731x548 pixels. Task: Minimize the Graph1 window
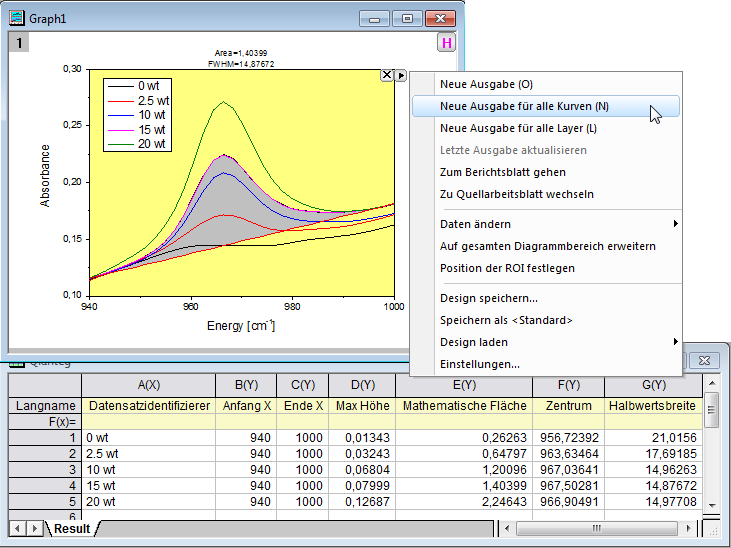[x=374, y=19]
